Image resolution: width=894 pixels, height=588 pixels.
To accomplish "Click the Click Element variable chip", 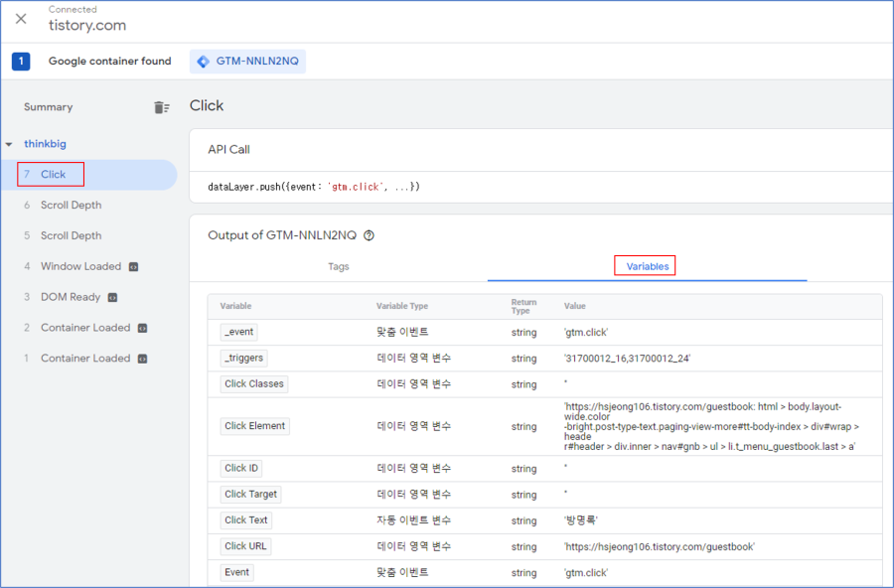I will pos(255,426).
